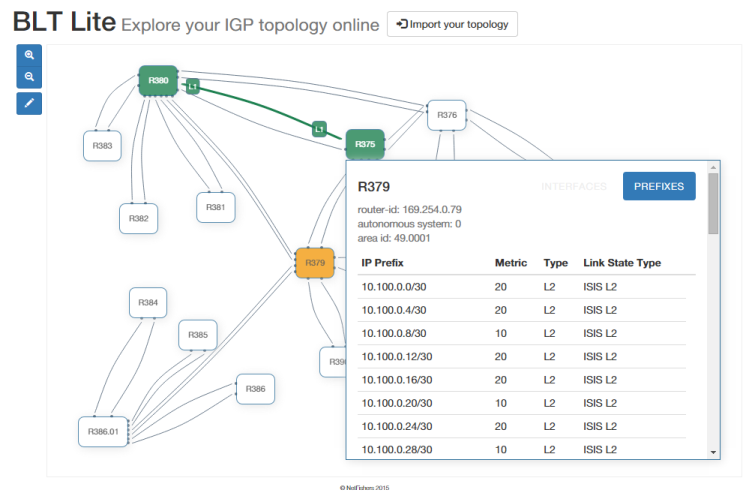Select router node R383
The width and height of the screenshot is (743, 493).
pyautogui.click(x=102, y=146)
